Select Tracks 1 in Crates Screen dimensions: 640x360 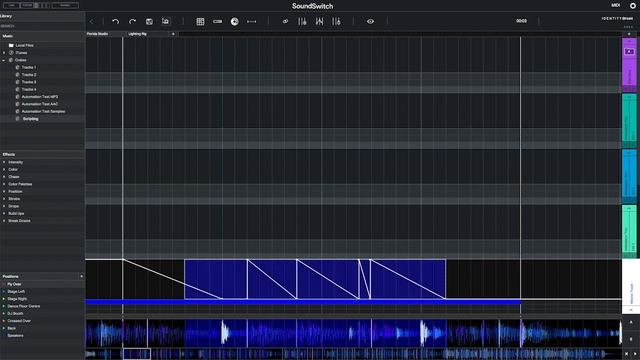(29, 67)
